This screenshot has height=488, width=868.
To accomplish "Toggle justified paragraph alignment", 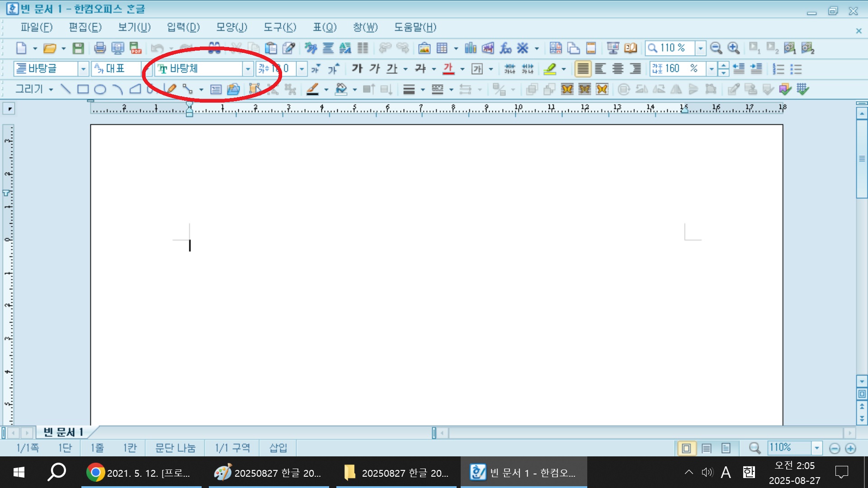I will [x=583, y=69].
